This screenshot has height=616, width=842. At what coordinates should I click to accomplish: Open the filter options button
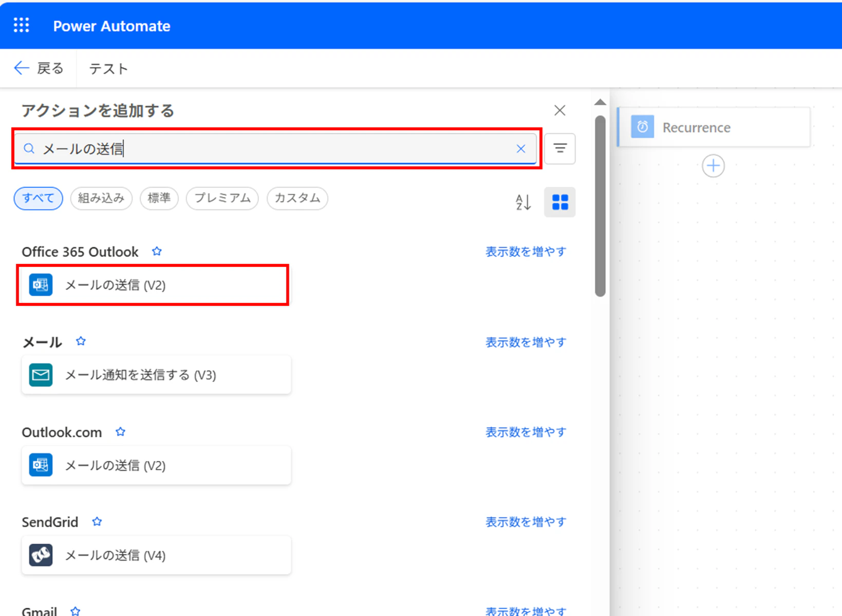[x=560, y=149]
